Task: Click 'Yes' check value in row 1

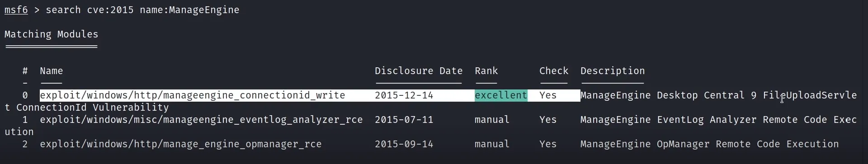Action: (x=548, y=120)
